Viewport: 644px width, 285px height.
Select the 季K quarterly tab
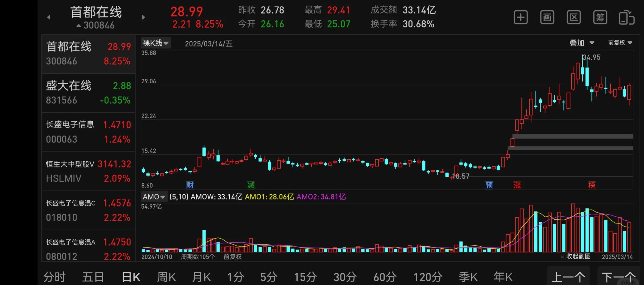468,277
